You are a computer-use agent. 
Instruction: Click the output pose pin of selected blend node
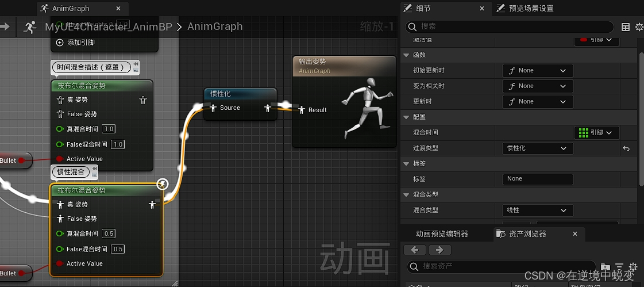tap(152, 204)
